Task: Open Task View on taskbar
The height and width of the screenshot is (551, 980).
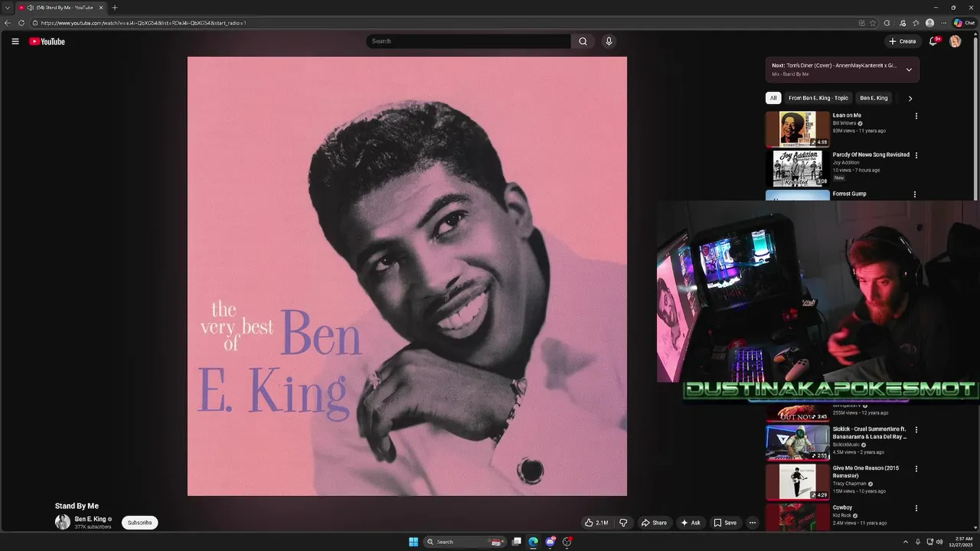Action: tap(517, 542)
